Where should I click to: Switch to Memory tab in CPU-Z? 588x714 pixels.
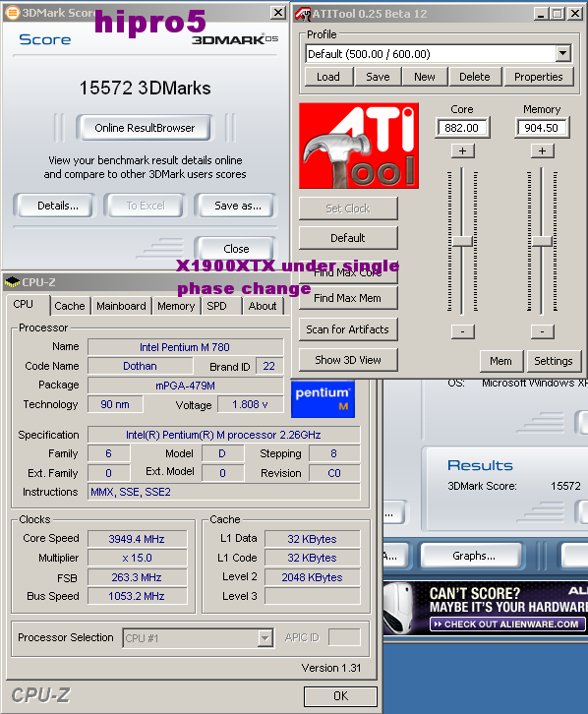point(176,306)
